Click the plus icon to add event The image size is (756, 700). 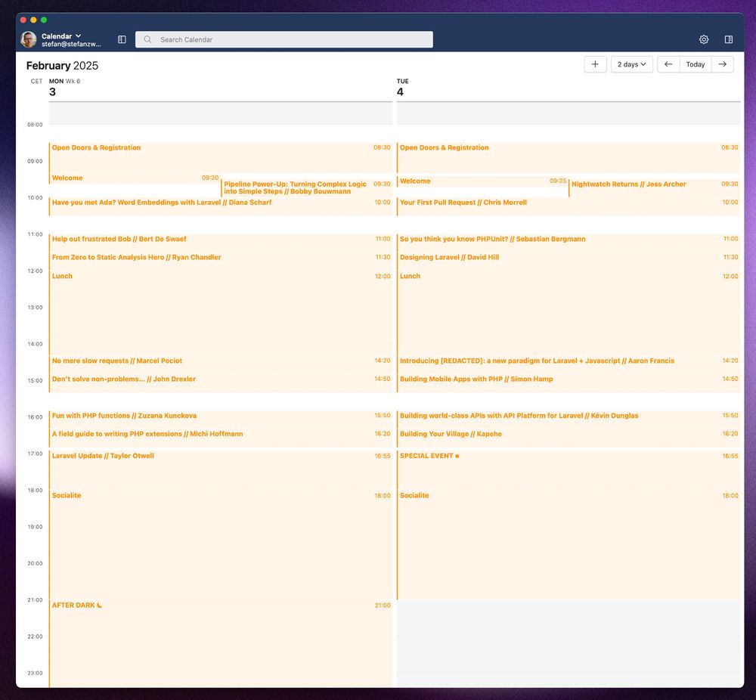(x=596, y=64)
